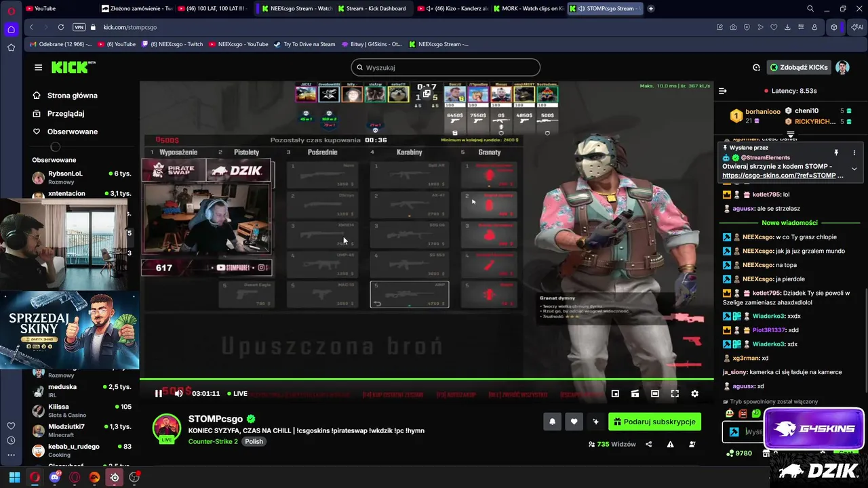Open RybsonLoL channel in followed list
Viewport: 868px width, 488px height.
(81, 178)
